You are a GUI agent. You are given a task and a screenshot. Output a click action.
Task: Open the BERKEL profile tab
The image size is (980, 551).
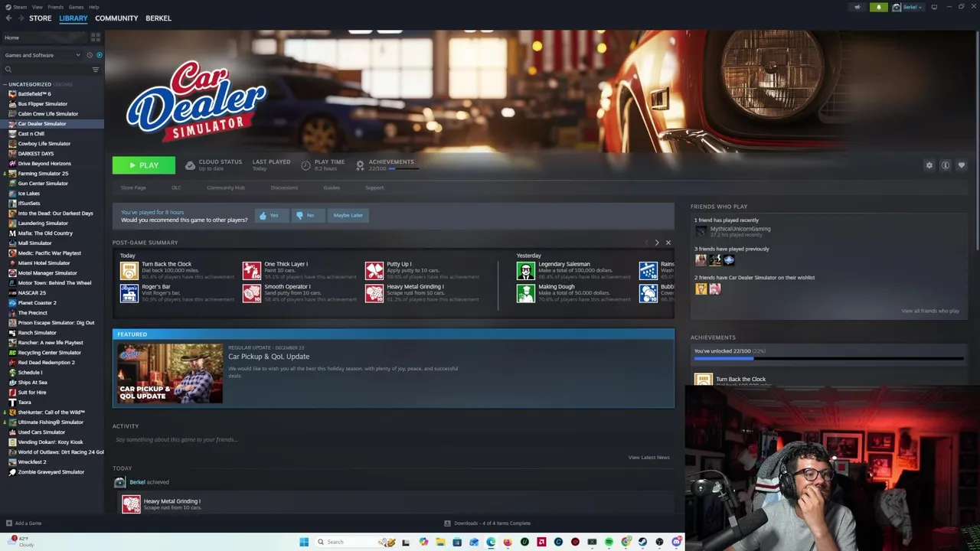point(158,18)
